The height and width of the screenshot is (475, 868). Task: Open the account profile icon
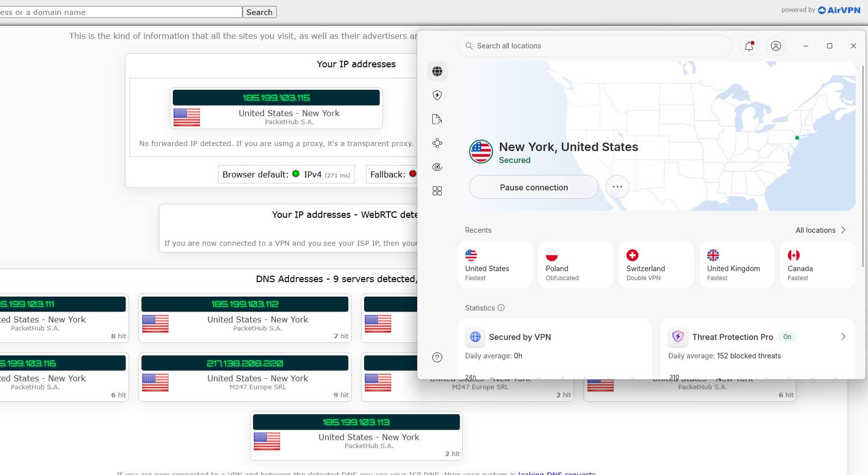pos(776,46)
